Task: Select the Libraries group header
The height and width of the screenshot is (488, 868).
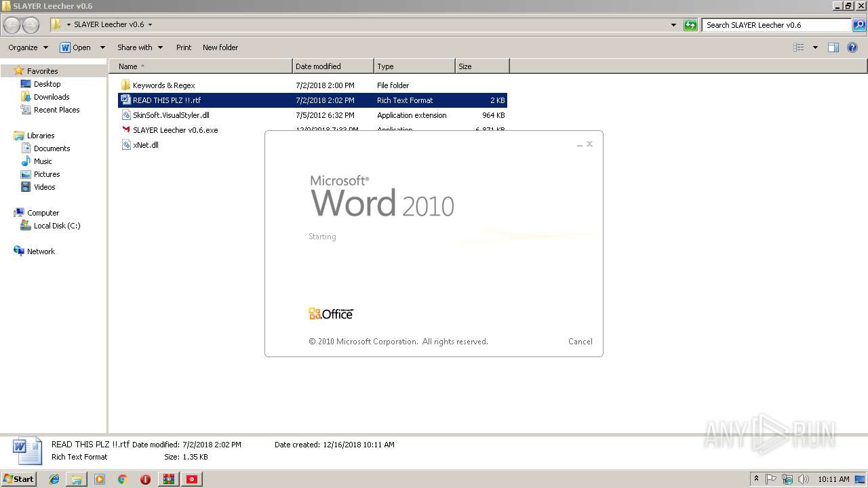Action: pos(41,136)
